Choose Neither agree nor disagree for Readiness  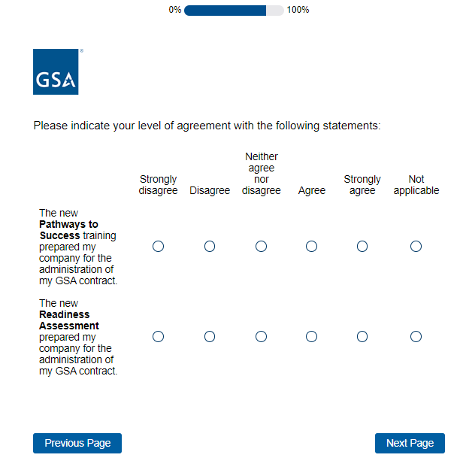pyautogui.click(x=261, y=337)
